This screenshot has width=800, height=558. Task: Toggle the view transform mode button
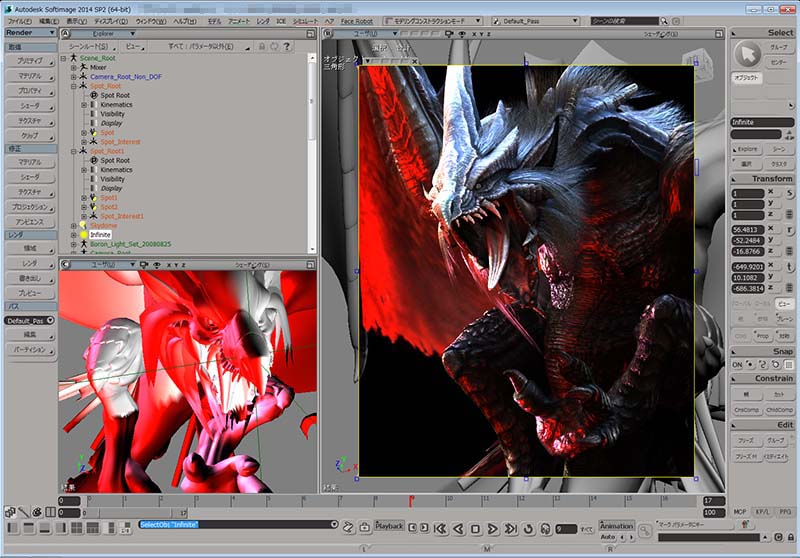click(784, 303)
